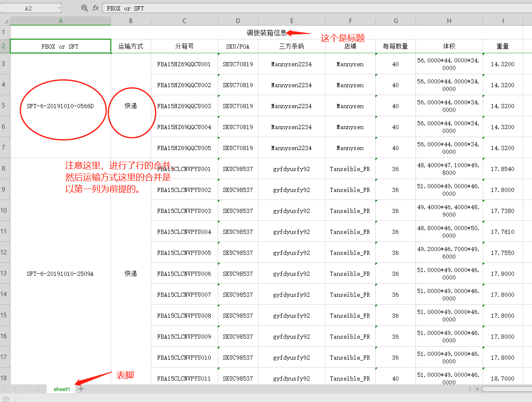Click the title cell 调拨装箱信息

[x=266, y=32]
